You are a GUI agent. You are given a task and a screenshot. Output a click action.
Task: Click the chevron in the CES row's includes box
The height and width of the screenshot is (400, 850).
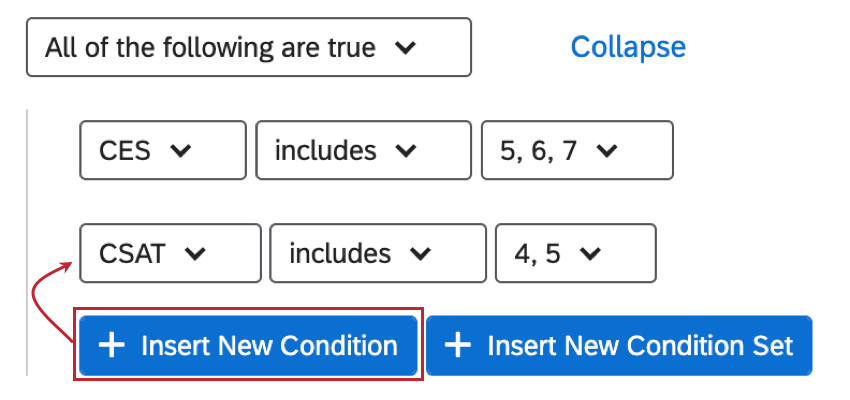405,151
